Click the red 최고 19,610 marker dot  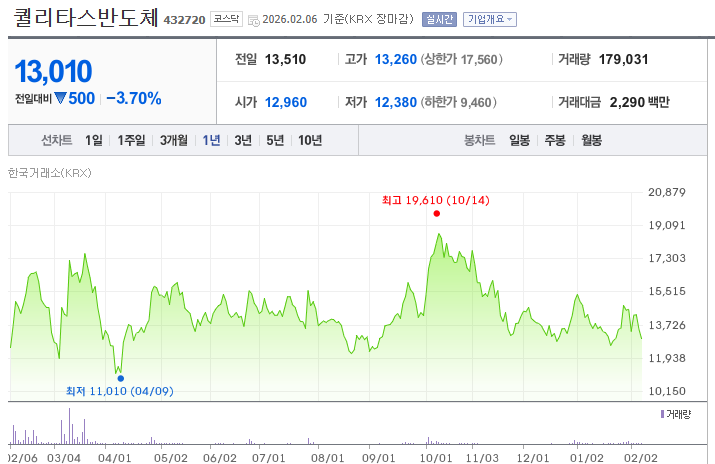coord(437,213)
